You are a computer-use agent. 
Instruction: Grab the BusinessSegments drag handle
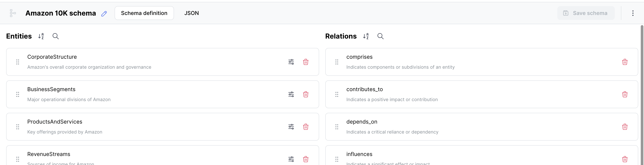coord(18,94)
